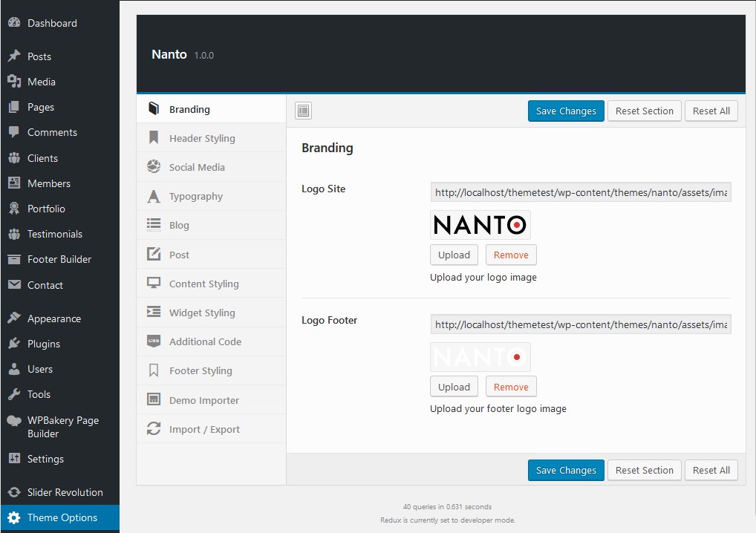Click the Header Styling bookmark icon
This screenshot has width=756, height=533.
click(x=154, y=138)
